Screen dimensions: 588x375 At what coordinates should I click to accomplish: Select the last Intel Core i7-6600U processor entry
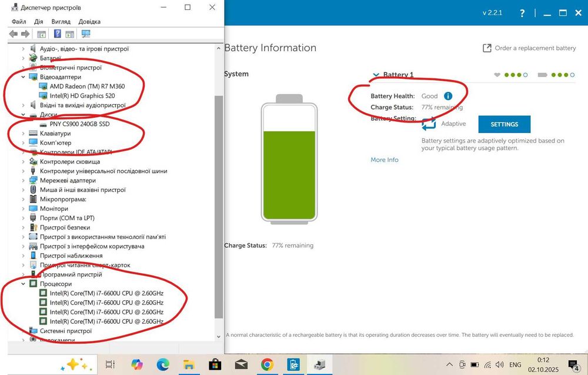106,321
